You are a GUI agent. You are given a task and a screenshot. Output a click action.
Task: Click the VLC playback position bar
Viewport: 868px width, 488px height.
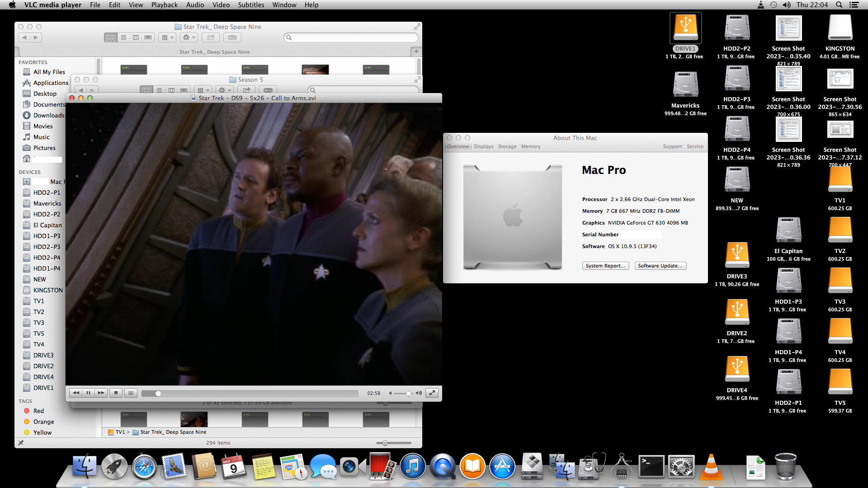click(250, 394)
